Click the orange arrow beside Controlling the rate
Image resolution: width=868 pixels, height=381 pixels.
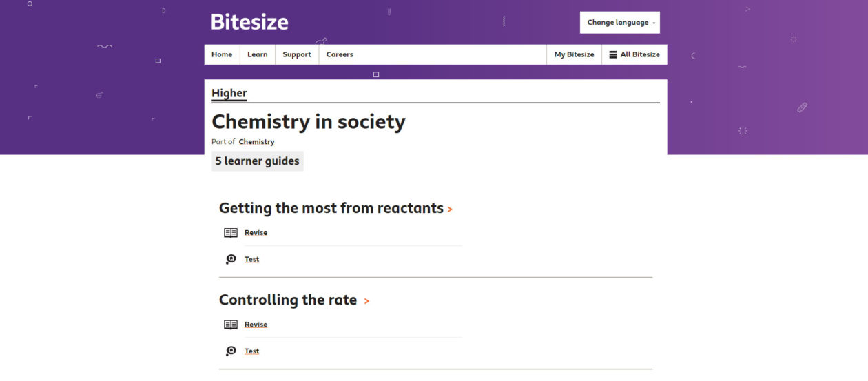tap(366, 301)
